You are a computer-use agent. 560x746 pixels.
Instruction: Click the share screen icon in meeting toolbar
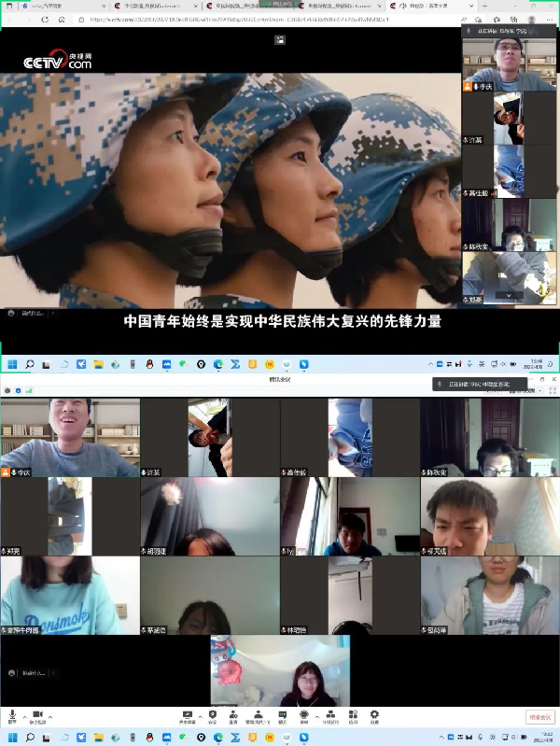click(187, 716)
